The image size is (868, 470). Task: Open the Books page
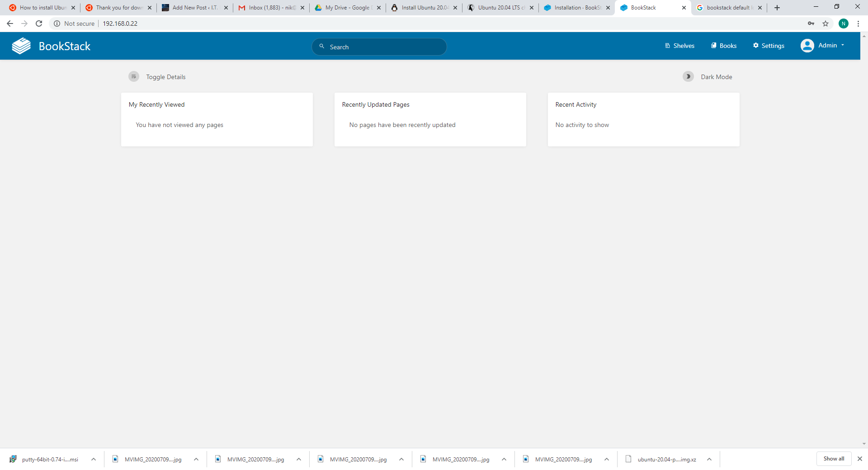point(724,46)
